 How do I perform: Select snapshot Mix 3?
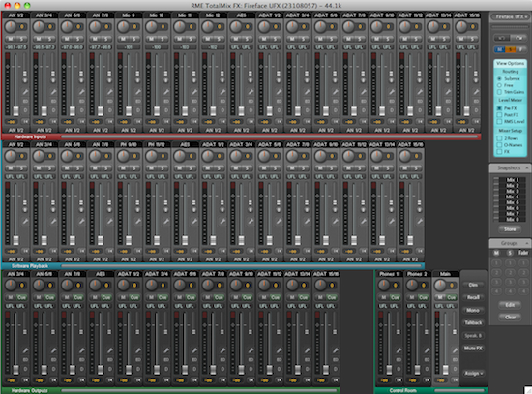tap(513, 192)
